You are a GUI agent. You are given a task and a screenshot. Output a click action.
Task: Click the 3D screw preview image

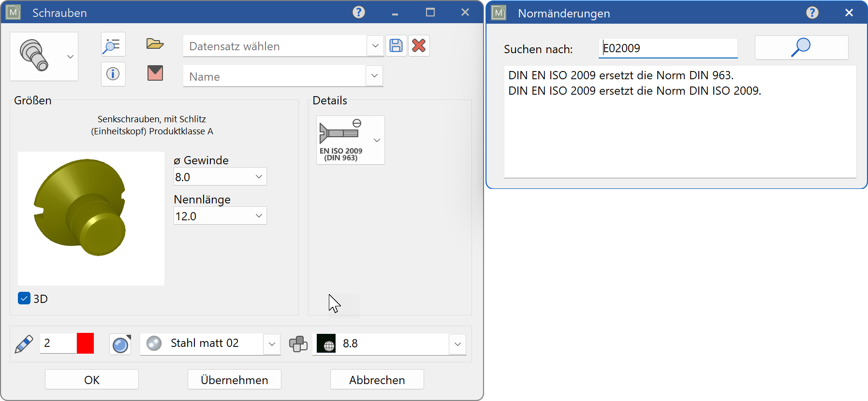pos(91,218)
